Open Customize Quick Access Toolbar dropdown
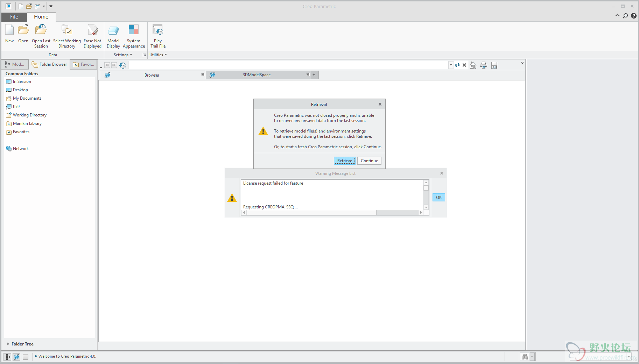The height and width of the screenshot is (364, 639). pyautogui.click(x=51, y=6)
